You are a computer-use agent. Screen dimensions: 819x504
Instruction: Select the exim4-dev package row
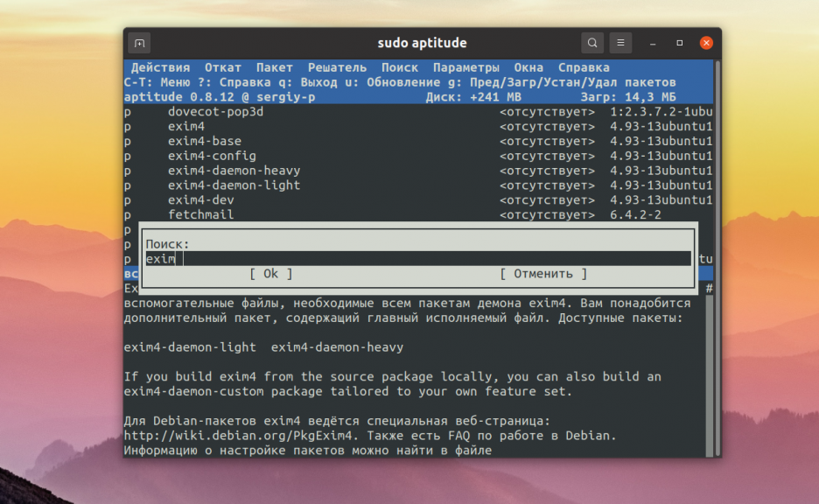click(418, 199)
